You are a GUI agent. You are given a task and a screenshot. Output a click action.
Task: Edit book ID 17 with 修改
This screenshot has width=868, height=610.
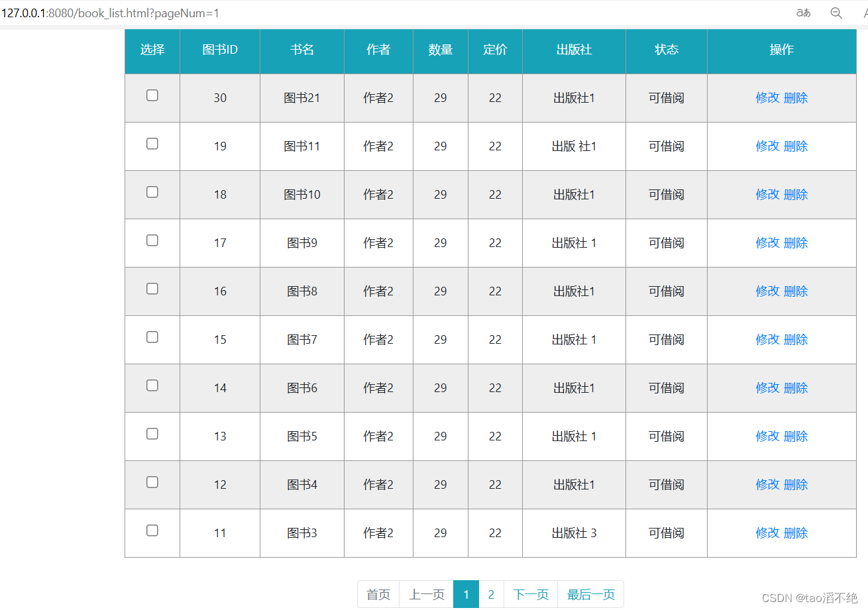point(767,243)
